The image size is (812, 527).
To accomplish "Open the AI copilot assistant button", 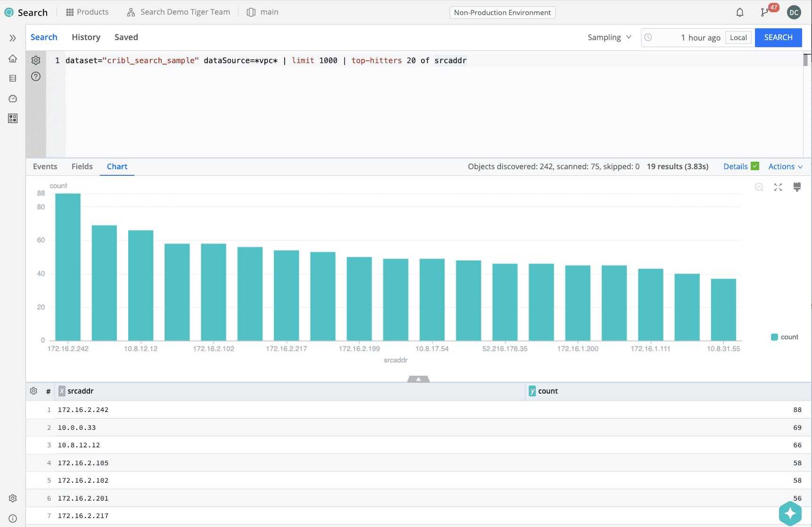I will [x=790, y=513].
